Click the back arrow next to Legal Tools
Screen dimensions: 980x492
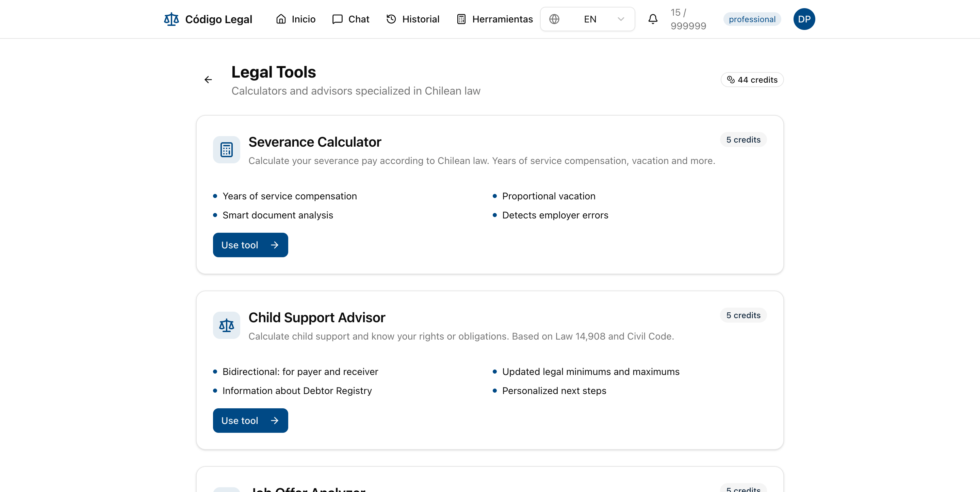[x=208, y=80]
